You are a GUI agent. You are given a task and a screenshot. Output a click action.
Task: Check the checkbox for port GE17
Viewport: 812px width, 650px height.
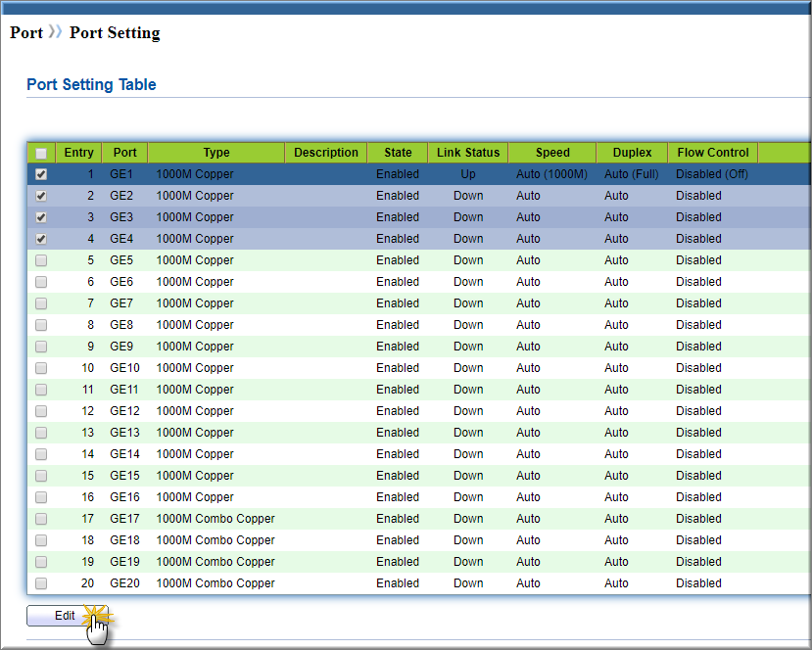point(41,519)
